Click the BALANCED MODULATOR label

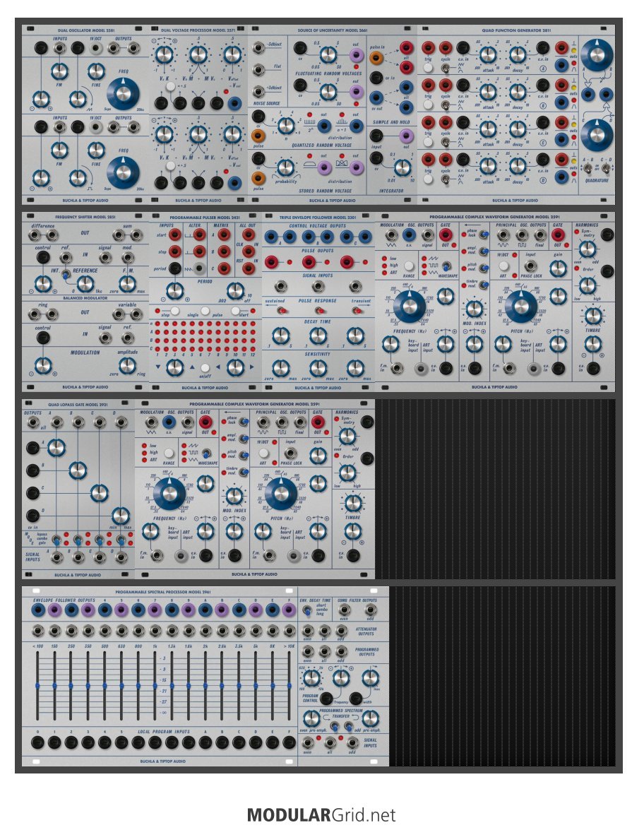85,298
